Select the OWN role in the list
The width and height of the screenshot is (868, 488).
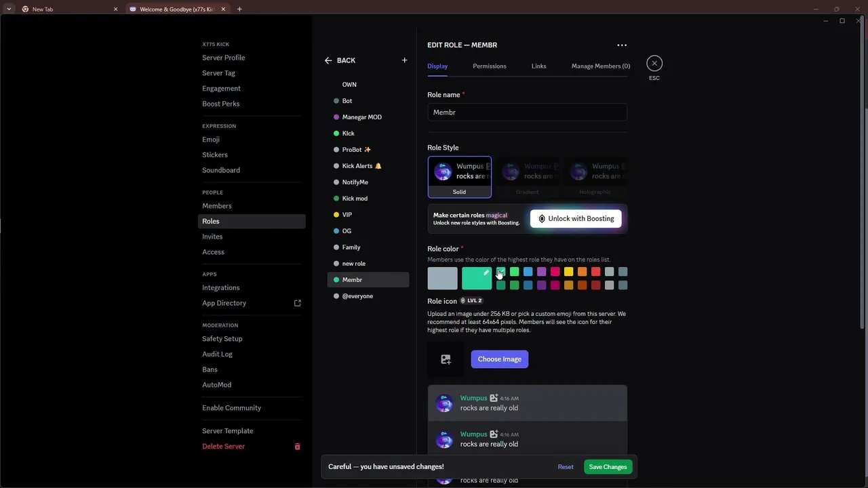coord(368,85)
